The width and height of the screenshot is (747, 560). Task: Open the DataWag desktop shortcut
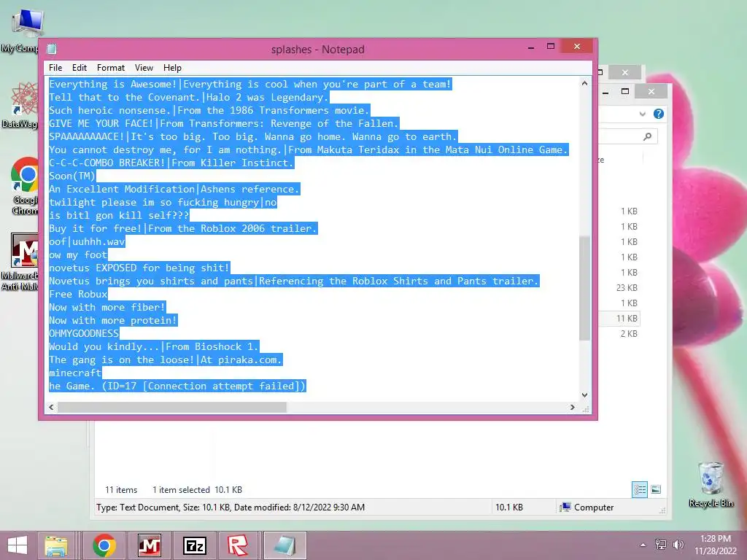click(x=20, y=105)
